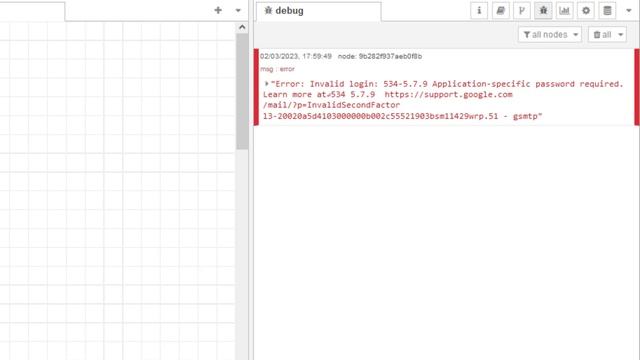The width and height of the screenshot is (640, 360).
Task: Expand the error message triangle
Action: pos(266,84)
